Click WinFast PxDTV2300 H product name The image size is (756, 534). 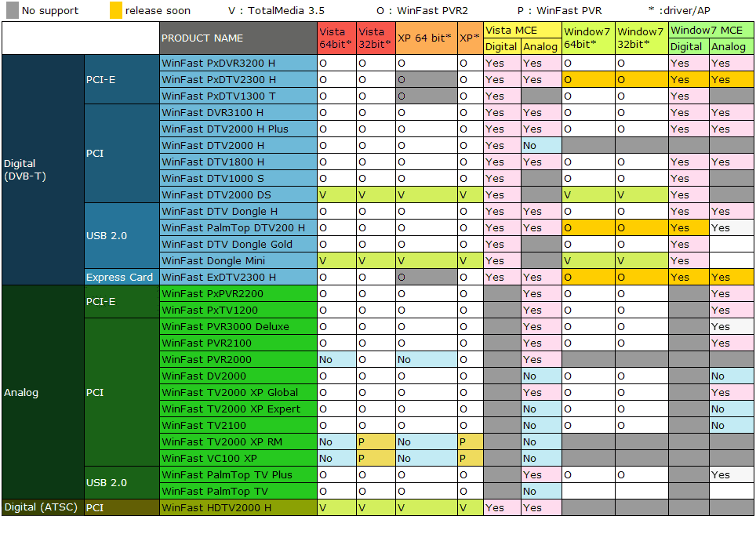point(238,79)
